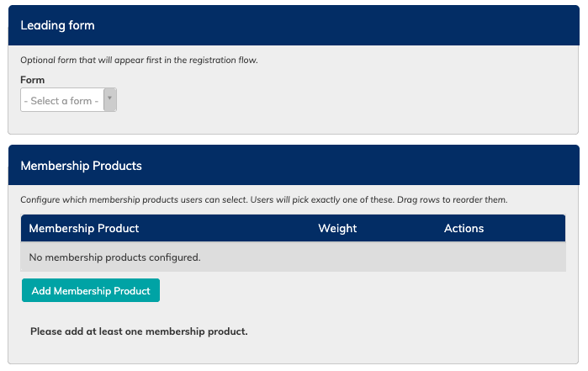Click the '- Select a form -' placeholder text
This screenshot has width=588, height=371.
[61, 101]
